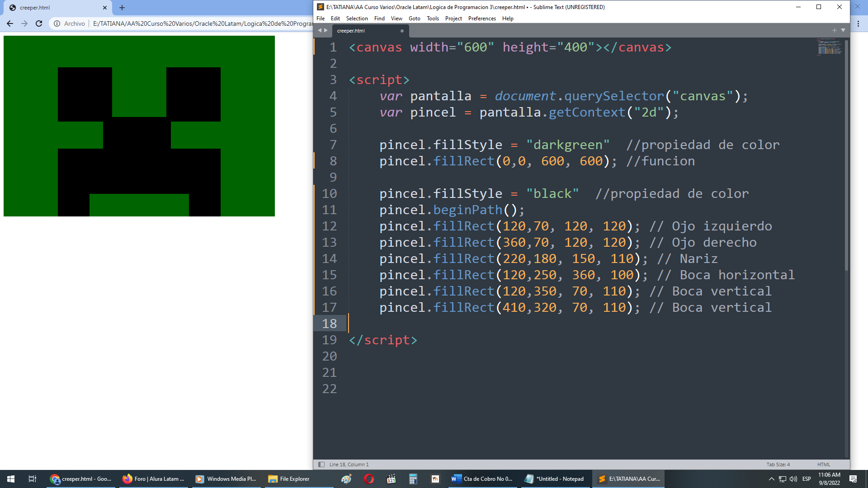Change ESP input language
Image resolution: width=868 pixels, height=488 pixels.
click(x=807, y=479)
